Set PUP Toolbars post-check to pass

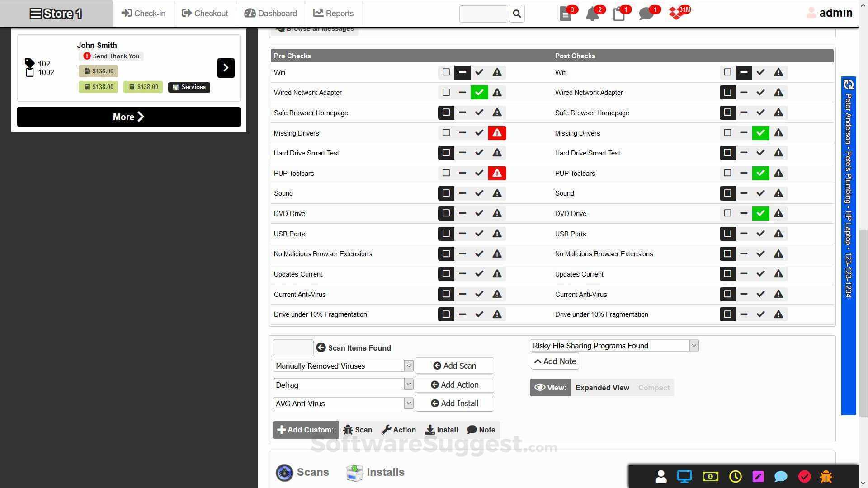[x=760, y=173]
